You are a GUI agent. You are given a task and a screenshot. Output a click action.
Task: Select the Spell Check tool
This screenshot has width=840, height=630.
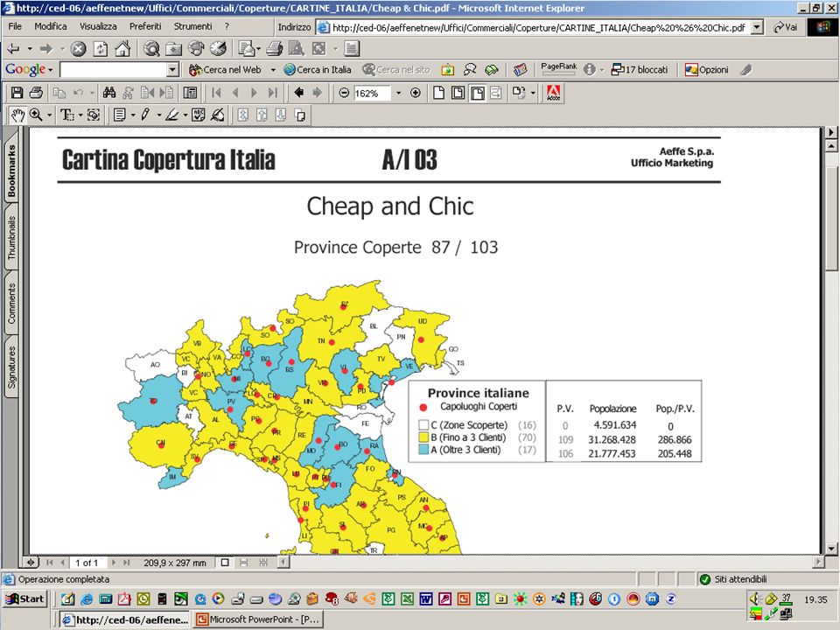tap(199, 115)
